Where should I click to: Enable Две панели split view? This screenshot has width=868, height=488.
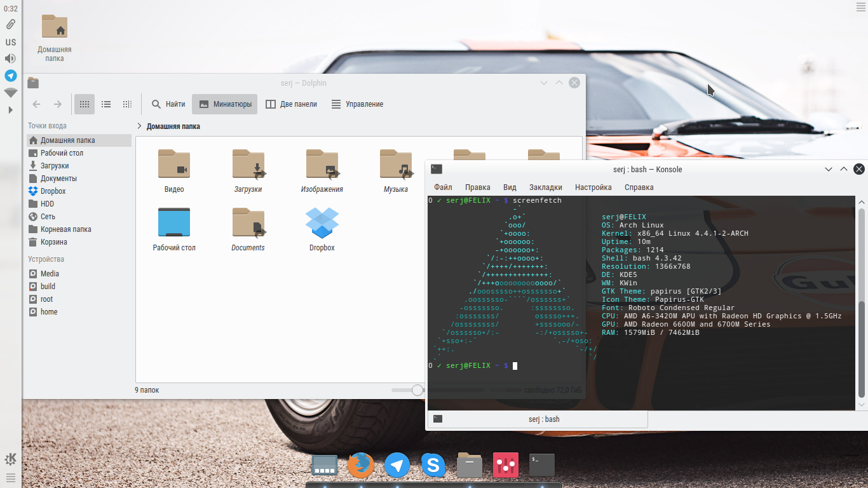tap(291, 104)
